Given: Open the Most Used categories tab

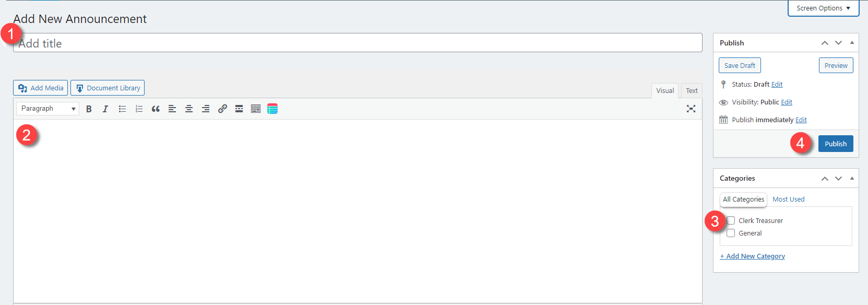Looking at the screenshot, I should click(x=788, y=199).
